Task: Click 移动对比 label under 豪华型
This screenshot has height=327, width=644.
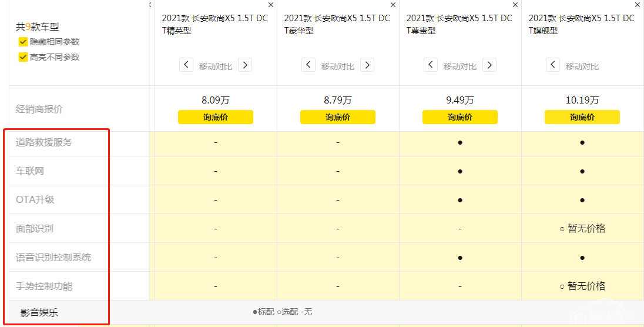Action: (338, 66)
